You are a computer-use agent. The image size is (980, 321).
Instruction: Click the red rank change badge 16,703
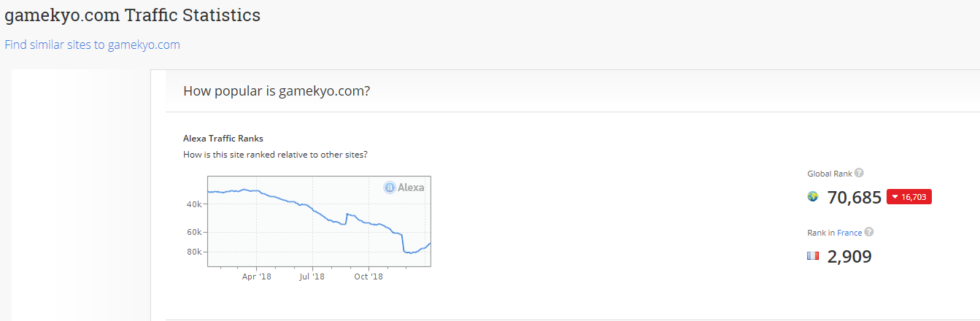909,197
